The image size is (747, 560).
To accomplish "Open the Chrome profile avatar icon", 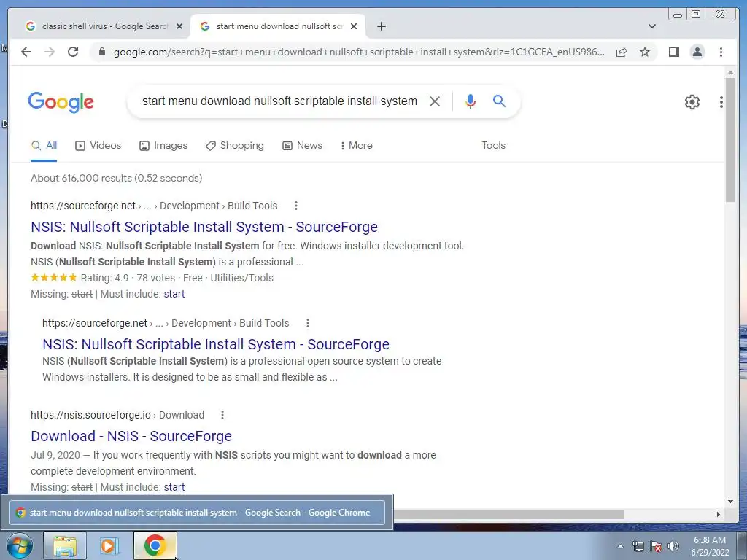I will click(697, 52).
